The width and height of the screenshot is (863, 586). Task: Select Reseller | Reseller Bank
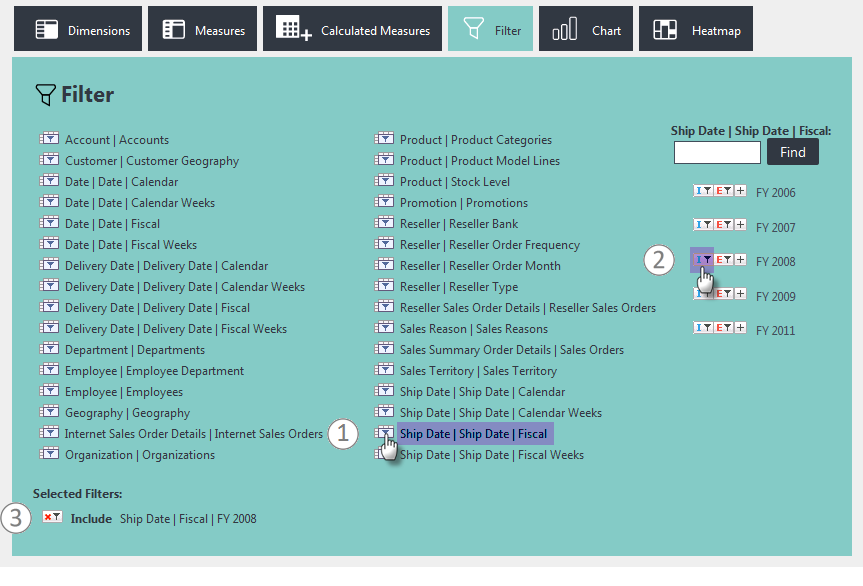click(x=459, y=224)
